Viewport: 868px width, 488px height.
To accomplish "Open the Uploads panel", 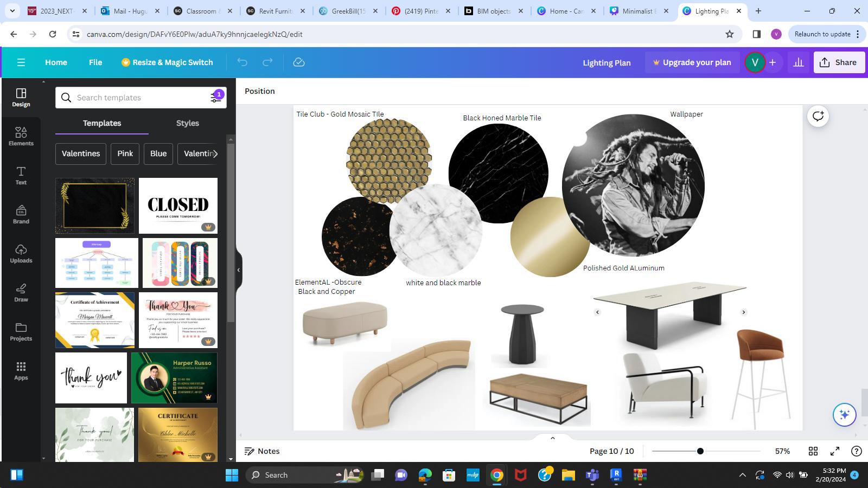I will point(21,254).
